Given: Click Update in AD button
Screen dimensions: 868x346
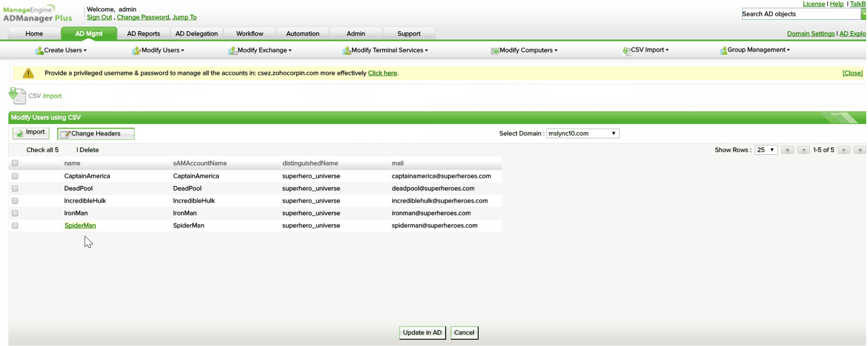Looking at the screenshot, I should coord(423,333).
